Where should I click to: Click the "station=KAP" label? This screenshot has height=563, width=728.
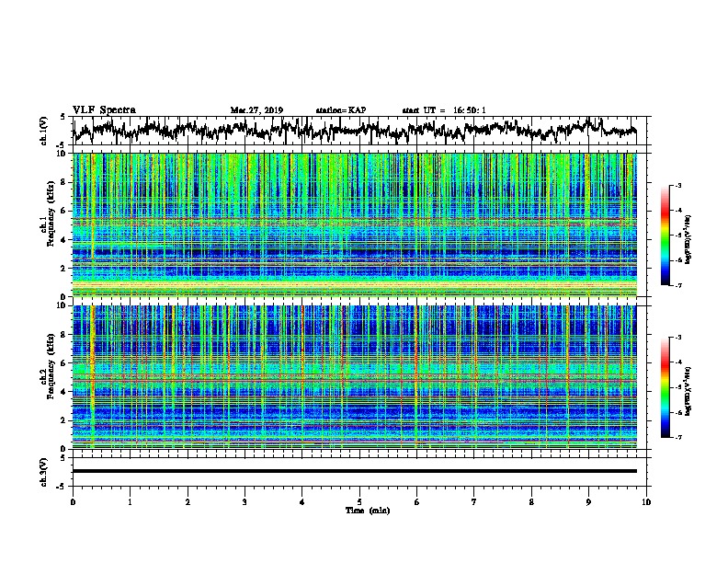pos(340,110)
